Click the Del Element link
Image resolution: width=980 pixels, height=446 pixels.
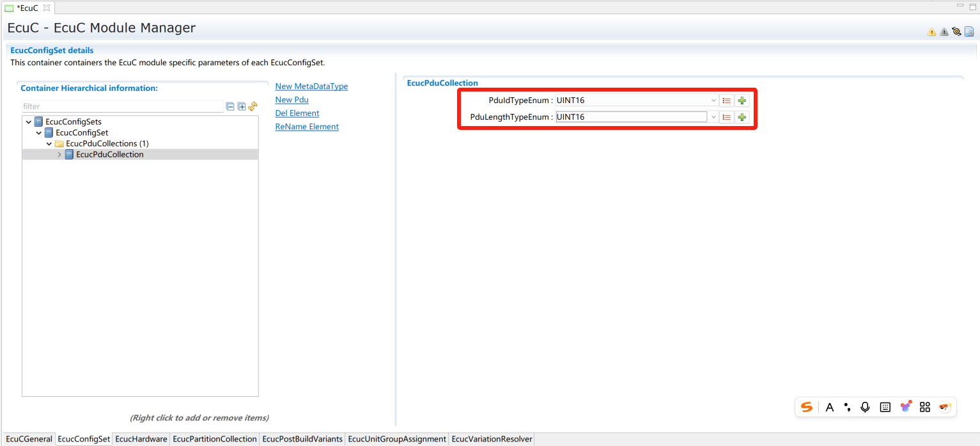[297, 113]
